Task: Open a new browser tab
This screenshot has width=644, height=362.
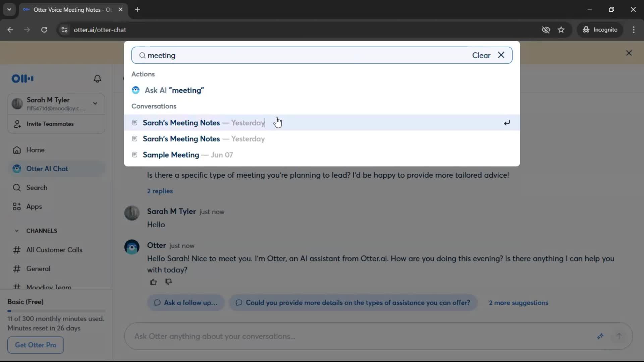Action: pos(138,10)
